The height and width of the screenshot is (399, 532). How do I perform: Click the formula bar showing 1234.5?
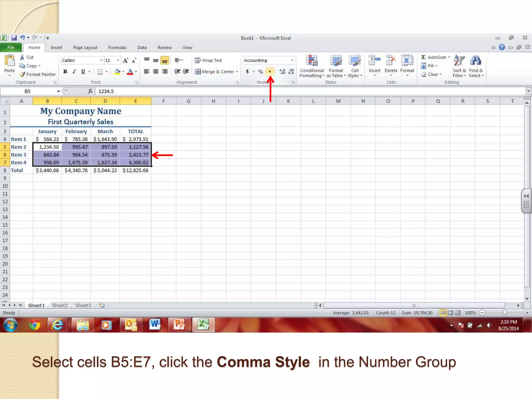(x=310, y=91)
